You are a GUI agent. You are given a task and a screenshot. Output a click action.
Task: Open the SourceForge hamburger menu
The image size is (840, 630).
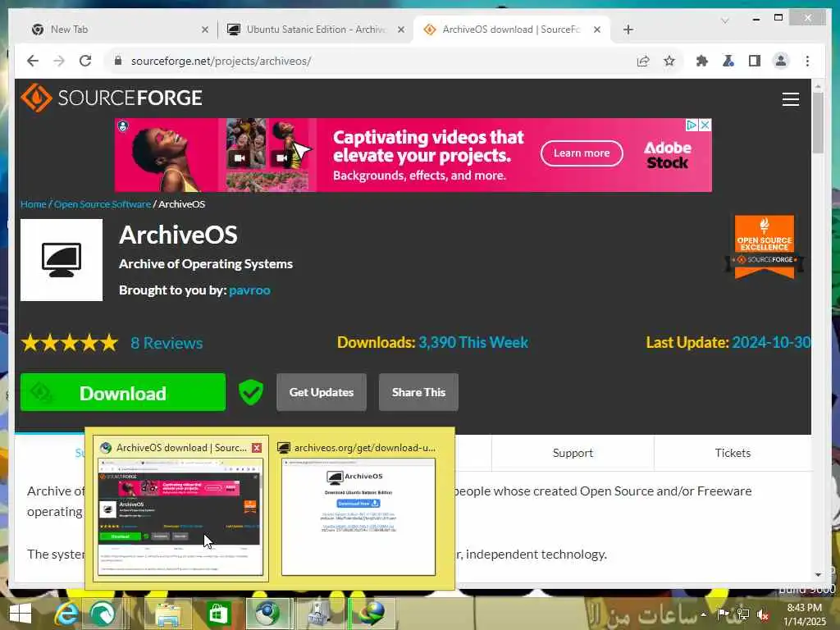(790, 99)
